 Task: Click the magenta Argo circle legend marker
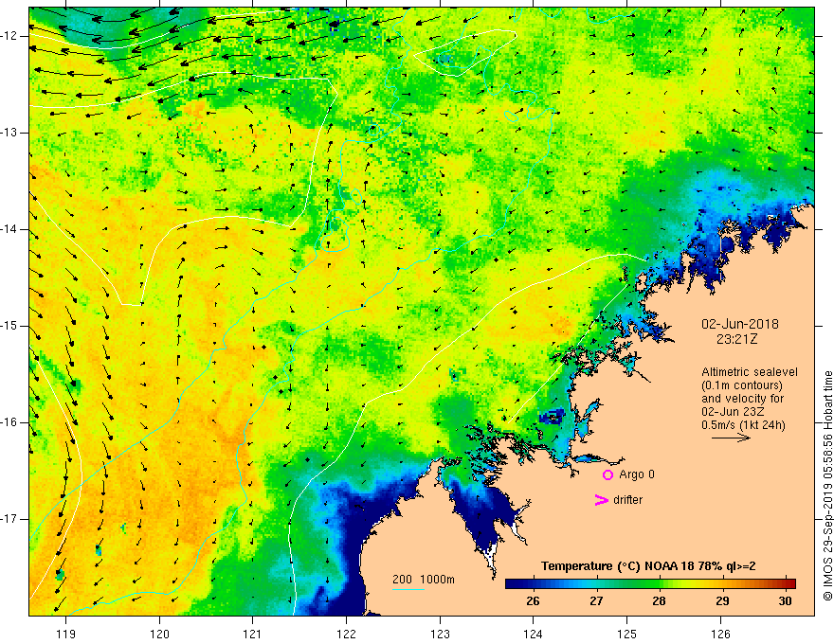[607, 474]
